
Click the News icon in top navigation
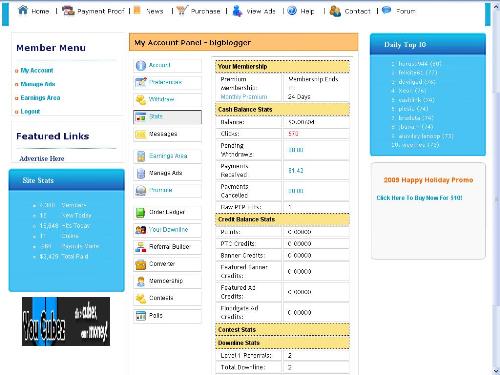tap(137, 10)
